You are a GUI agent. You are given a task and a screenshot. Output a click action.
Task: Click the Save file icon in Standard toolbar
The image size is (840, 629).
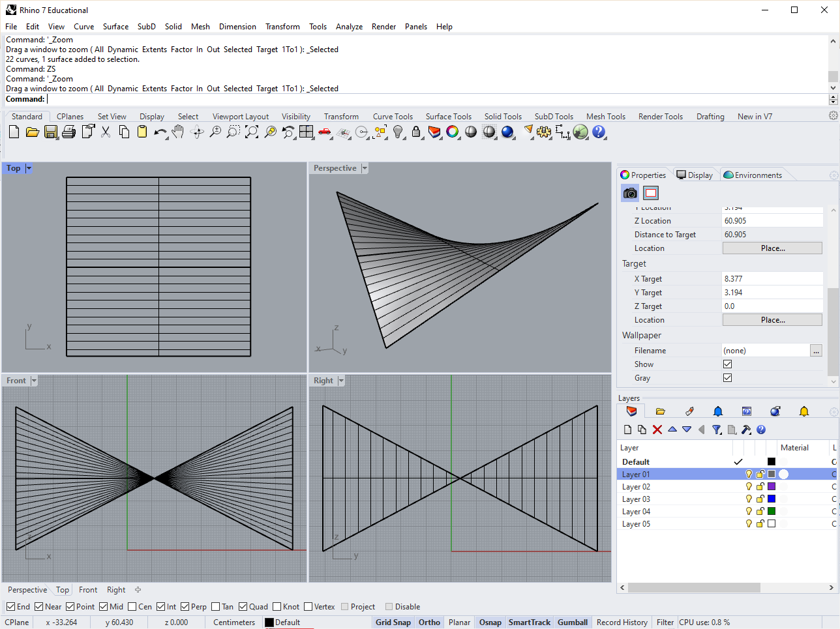50,132
